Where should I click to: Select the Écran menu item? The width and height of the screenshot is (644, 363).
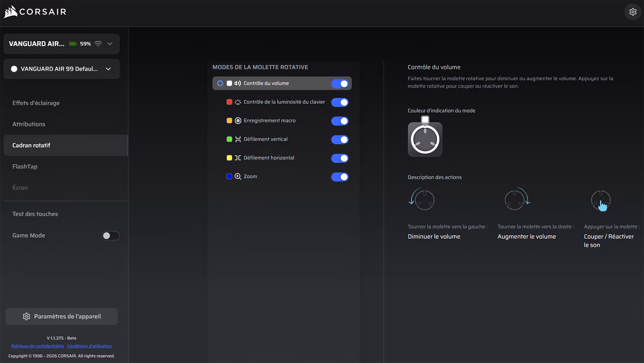[x=20, y=188]
